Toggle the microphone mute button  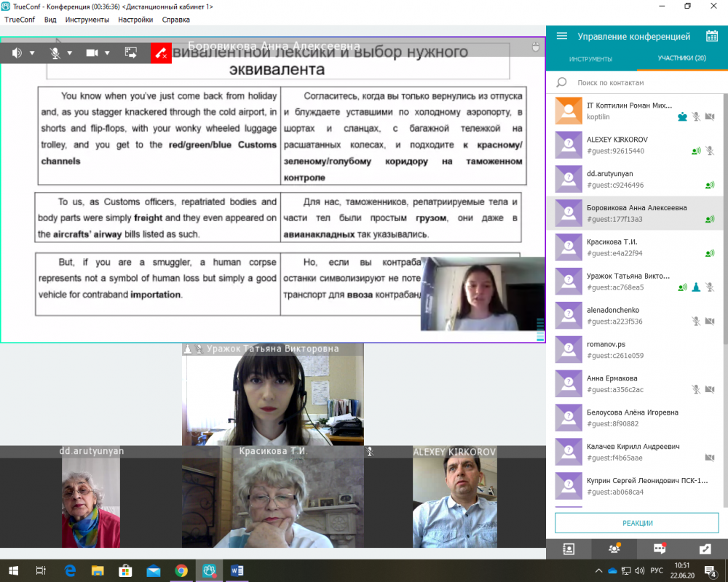[55, 53]
